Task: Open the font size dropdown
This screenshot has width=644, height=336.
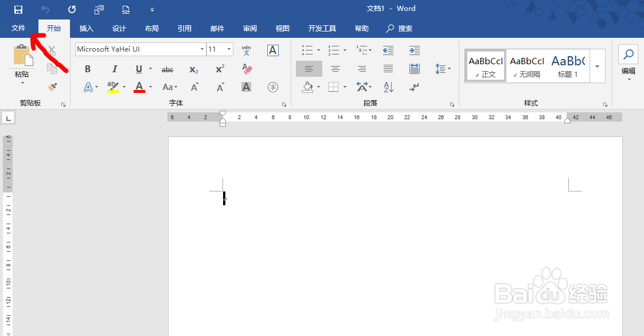Action: point(229,49)
